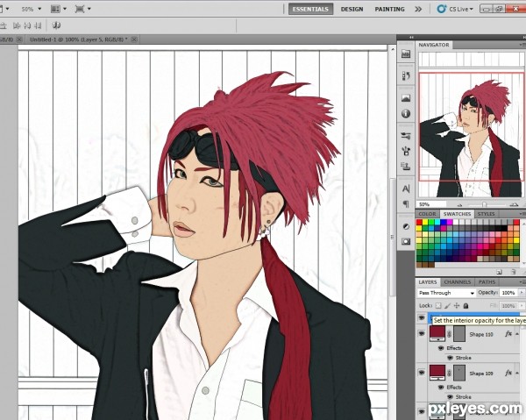Collapse effects list of Shape 109
Viewport: 526px width, 420px height.
click(517, 373)
